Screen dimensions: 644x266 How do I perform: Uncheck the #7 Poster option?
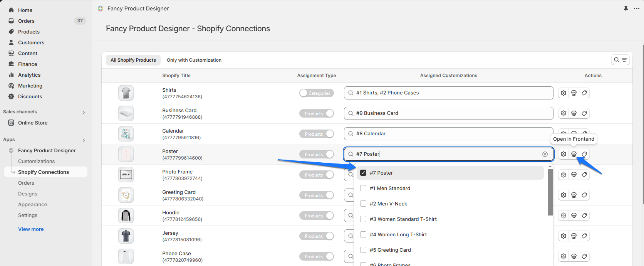coord(363,173)
